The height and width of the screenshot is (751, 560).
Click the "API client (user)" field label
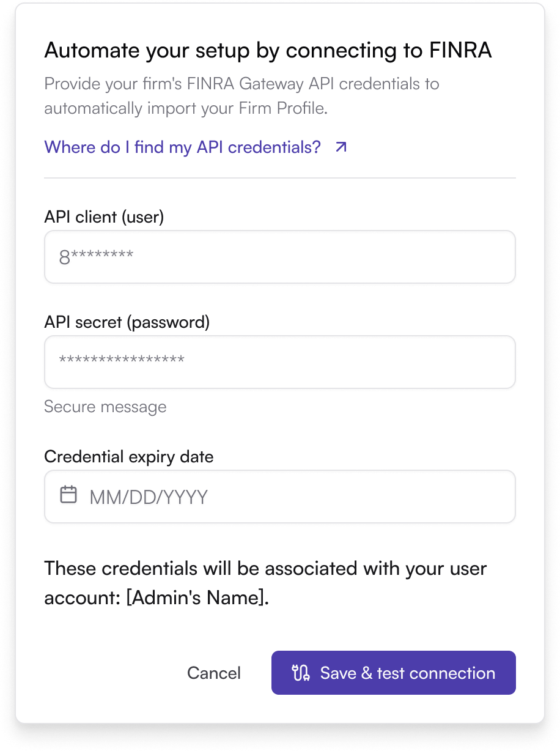click(104, 217)
